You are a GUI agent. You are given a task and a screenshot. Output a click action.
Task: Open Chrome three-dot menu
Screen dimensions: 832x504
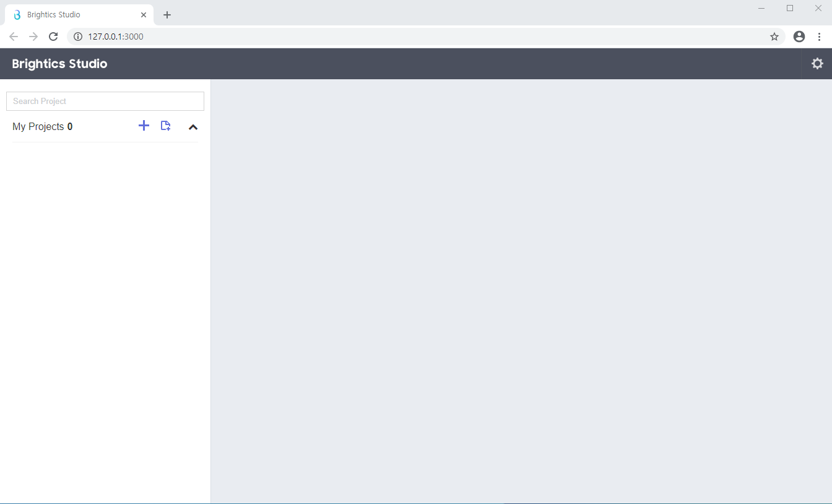point(819,37)
